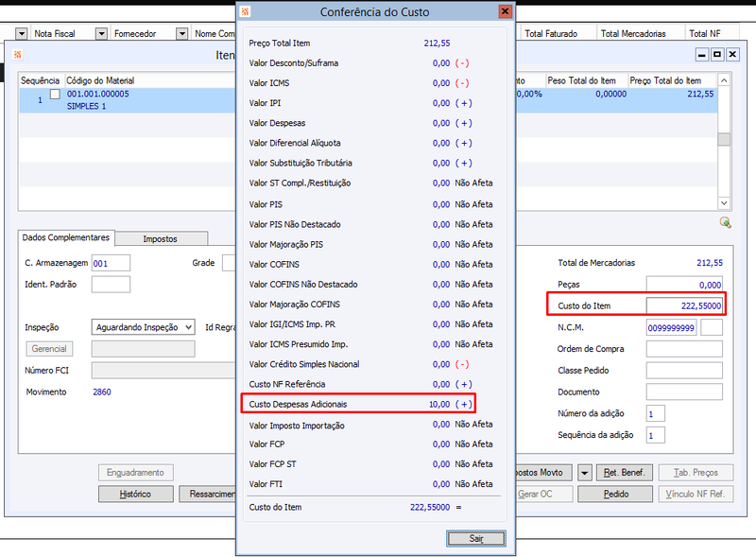
Task: Select the Dados Complementares tab
Action: [66, 237]
